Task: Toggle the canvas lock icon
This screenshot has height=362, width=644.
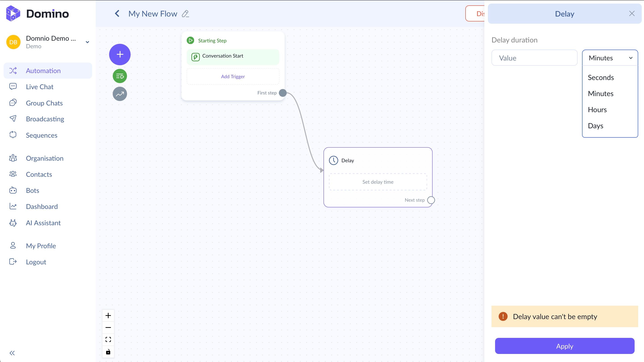Action: tap(108, 352)
